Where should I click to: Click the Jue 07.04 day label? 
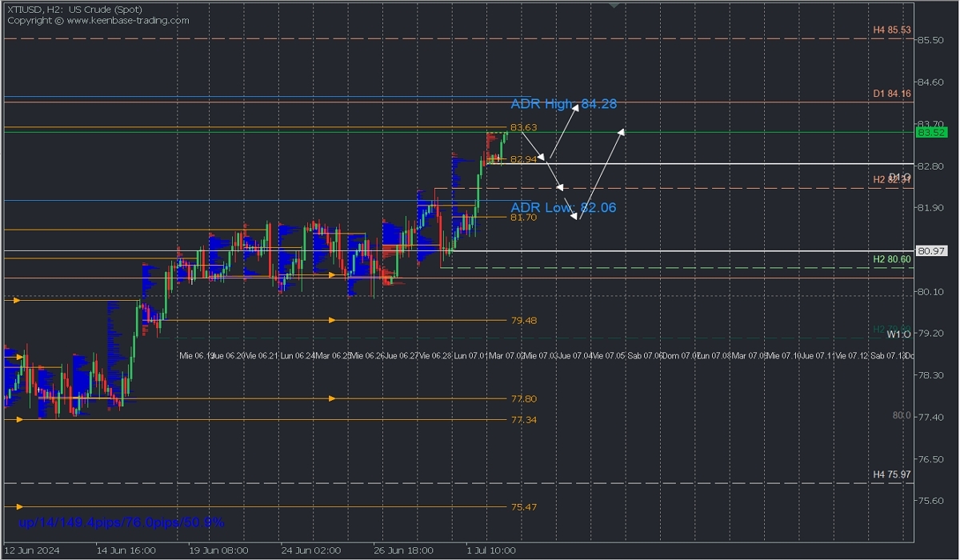(x=576, y=355)
